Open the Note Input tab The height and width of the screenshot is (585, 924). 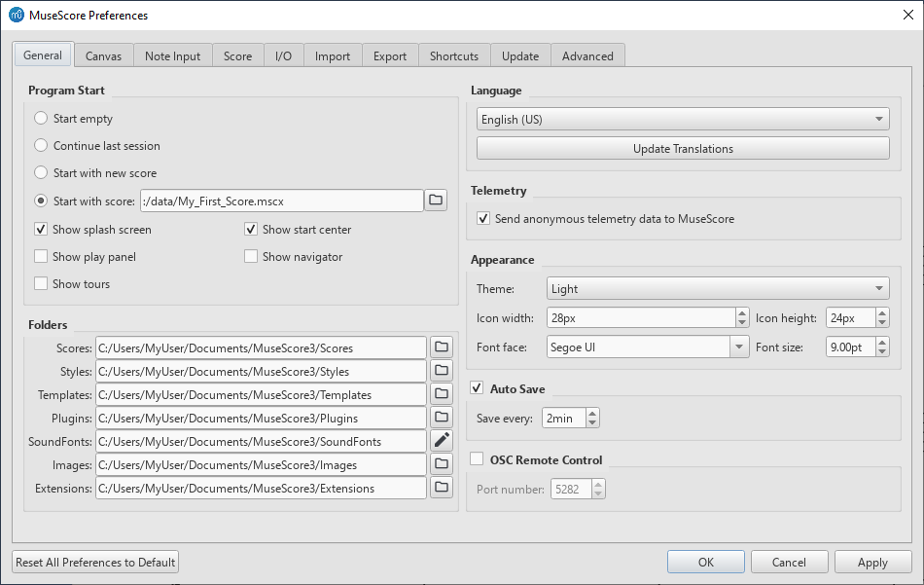click(172, 56)
